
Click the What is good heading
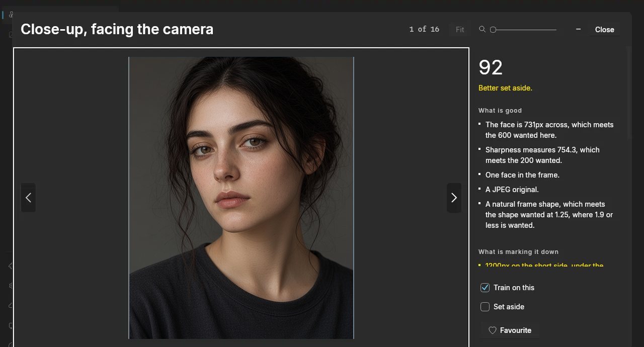tap(500, 111)
